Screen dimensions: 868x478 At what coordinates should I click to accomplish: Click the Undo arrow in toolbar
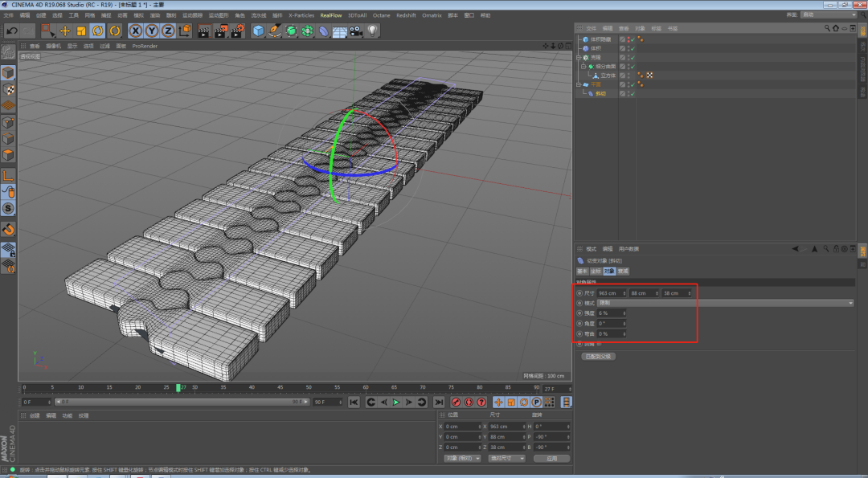10,31
